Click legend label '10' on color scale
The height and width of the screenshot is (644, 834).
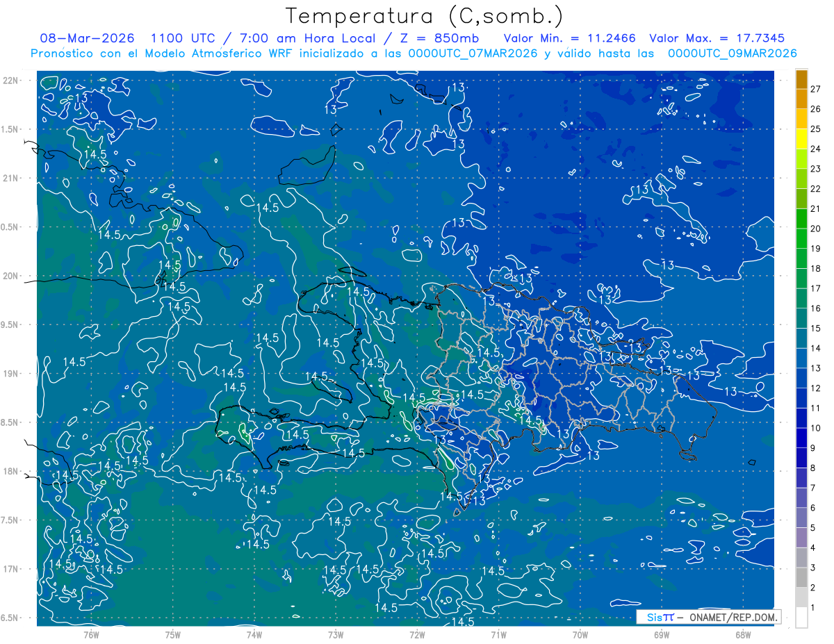pyautogui.click(x=816, y=428)
